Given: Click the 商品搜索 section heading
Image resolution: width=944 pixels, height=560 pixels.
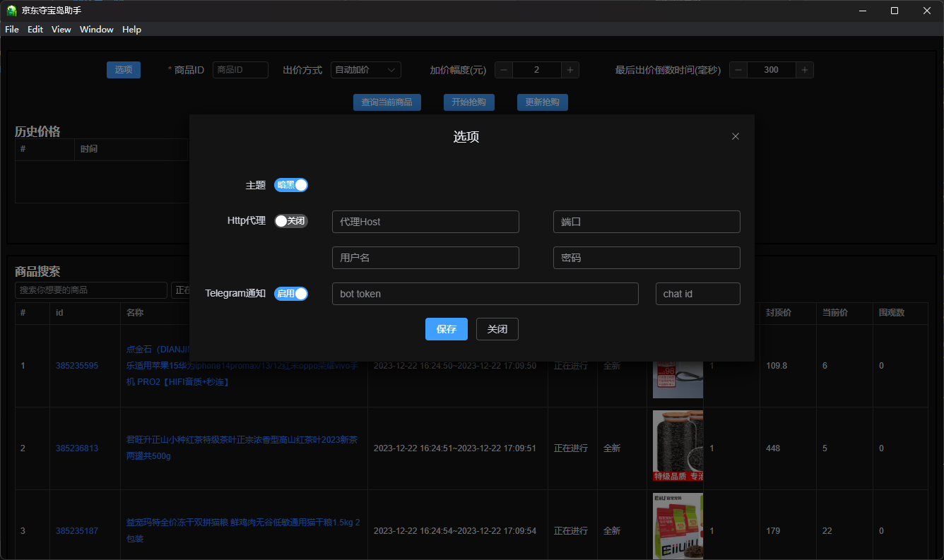Looking at the screenshot, I should tap(37, 272).
